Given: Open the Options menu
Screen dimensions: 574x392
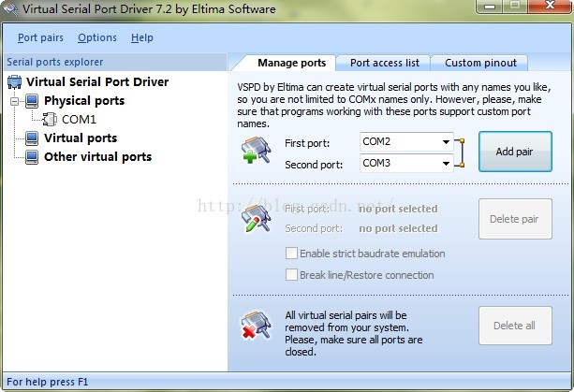Looking at the screenshot, I should (97, 37).
